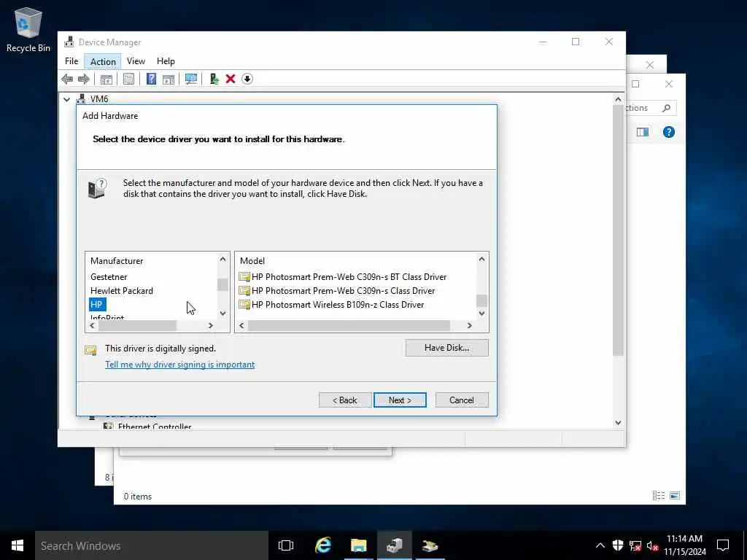Open driver signing importance link
The image size is (747, 560).
(179, 365)
